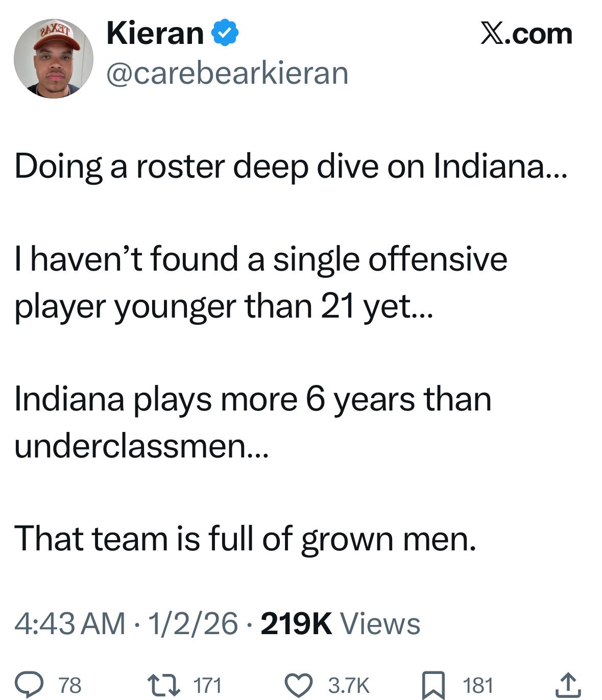Click the "That team is full of grown men" text

point(245,539)
